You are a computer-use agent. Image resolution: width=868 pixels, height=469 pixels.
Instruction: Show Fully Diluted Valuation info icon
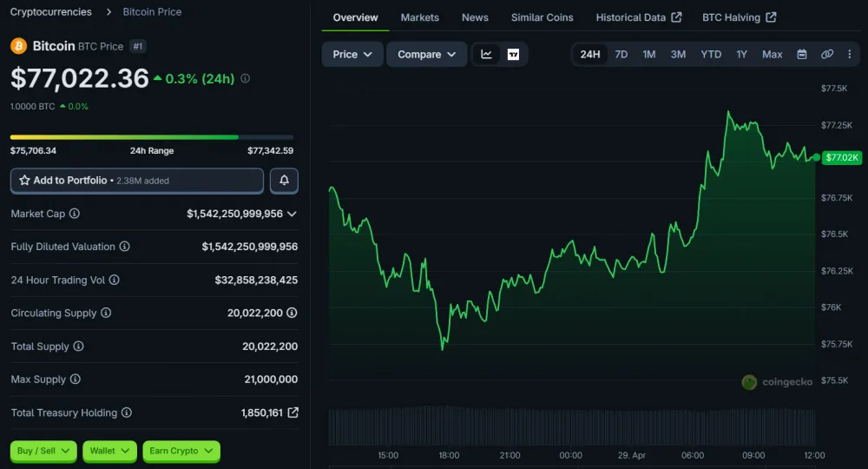124,247
